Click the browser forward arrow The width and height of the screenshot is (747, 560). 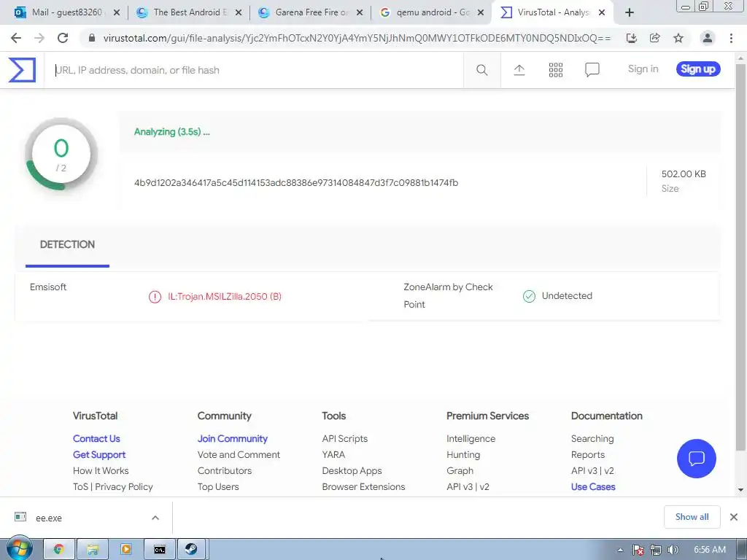39,38
